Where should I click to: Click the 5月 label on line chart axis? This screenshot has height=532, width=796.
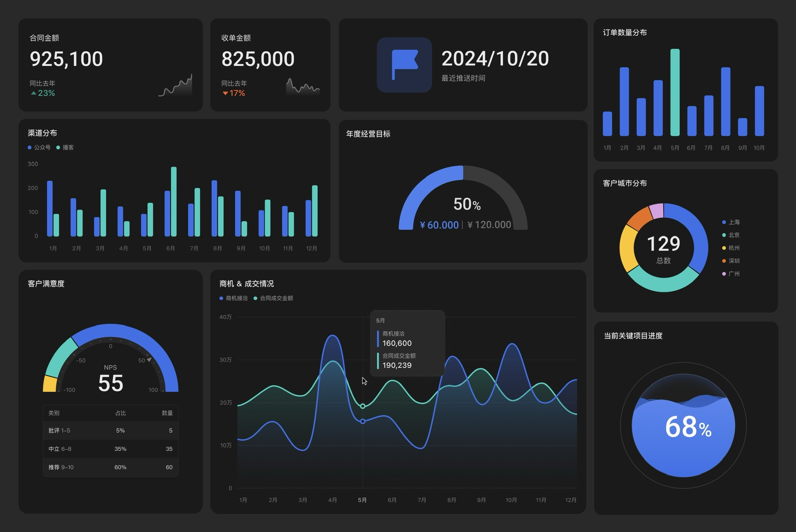[x=362, y=500]
